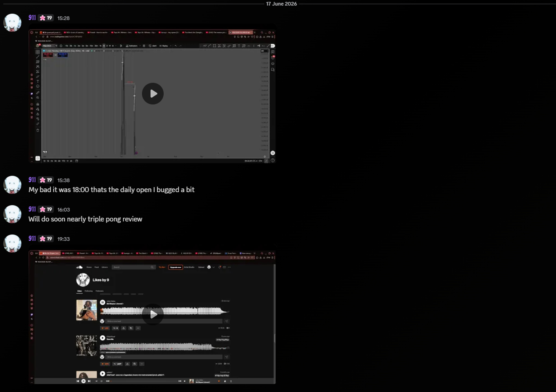Click the '17 June 2026' date divider label
The image size is (556, 392).
[x=281, y=4]
